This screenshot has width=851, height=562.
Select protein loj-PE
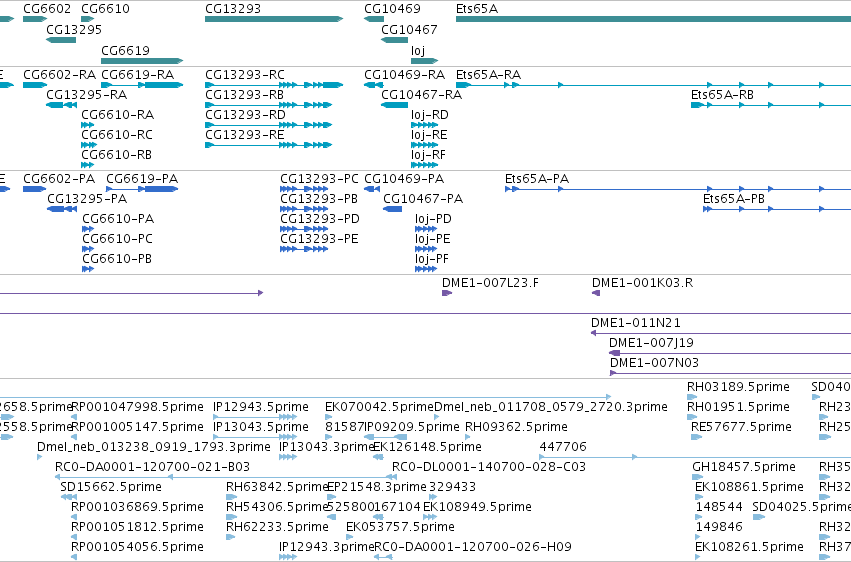coord(433,239)
